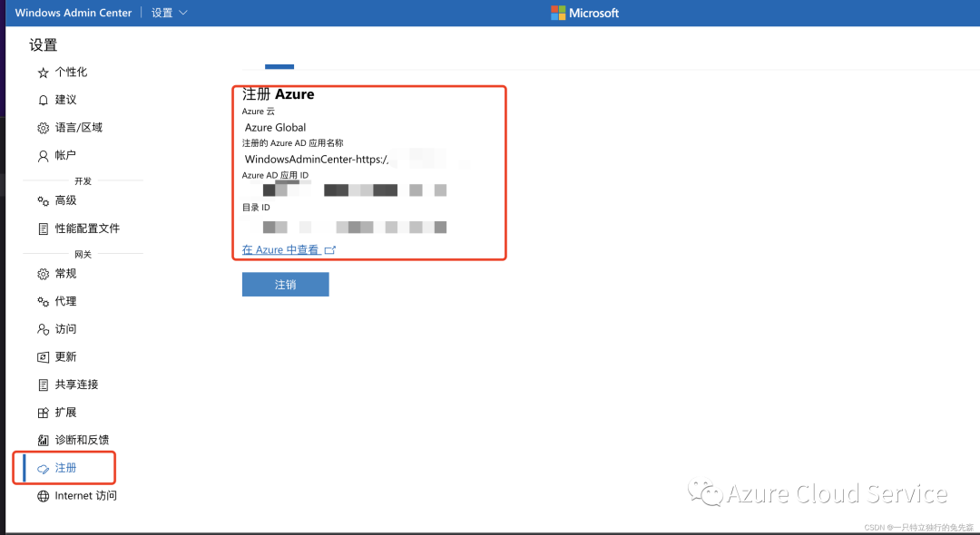This screenshot has height=535, width=980.
Task: Select 代理 in sidebar
Action: pyautogui.click(x=65, y=302)
